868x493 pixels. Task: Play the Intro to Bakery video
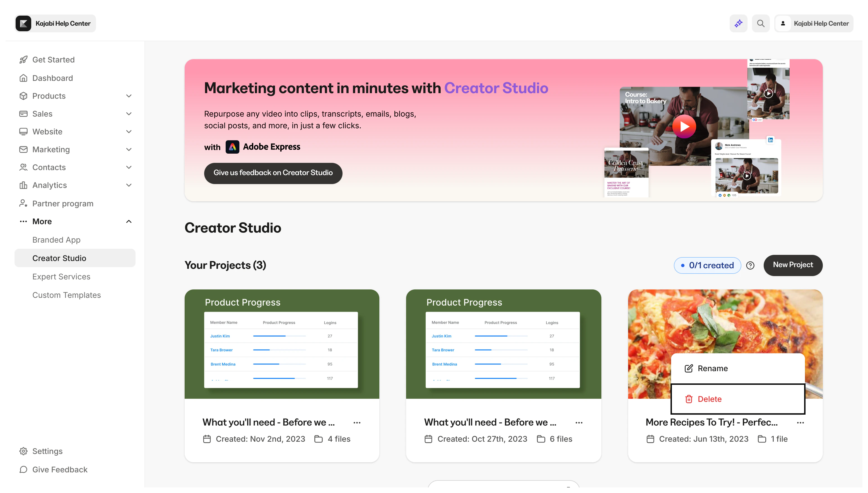[684, 126]
